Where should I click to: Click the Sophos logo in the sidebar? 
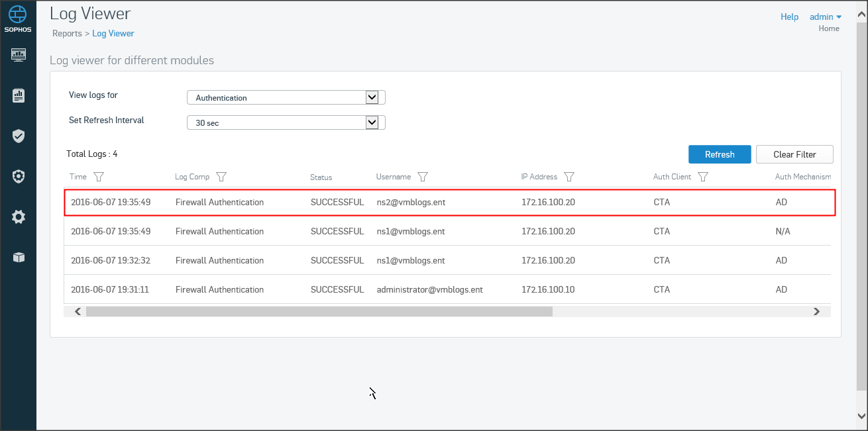coord(18,18)
